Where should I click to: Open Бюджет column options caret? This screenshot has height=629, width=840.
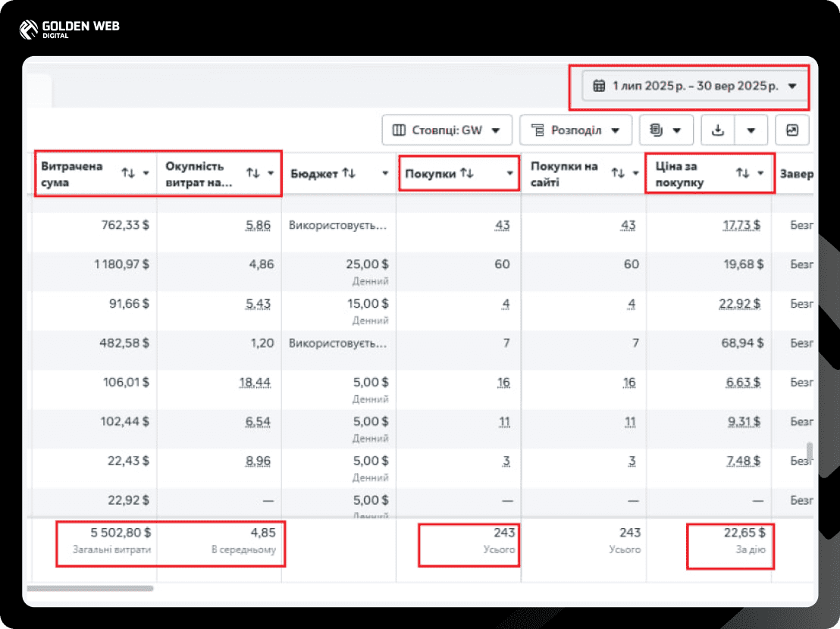pyautogui.click(x=385, y=173)
